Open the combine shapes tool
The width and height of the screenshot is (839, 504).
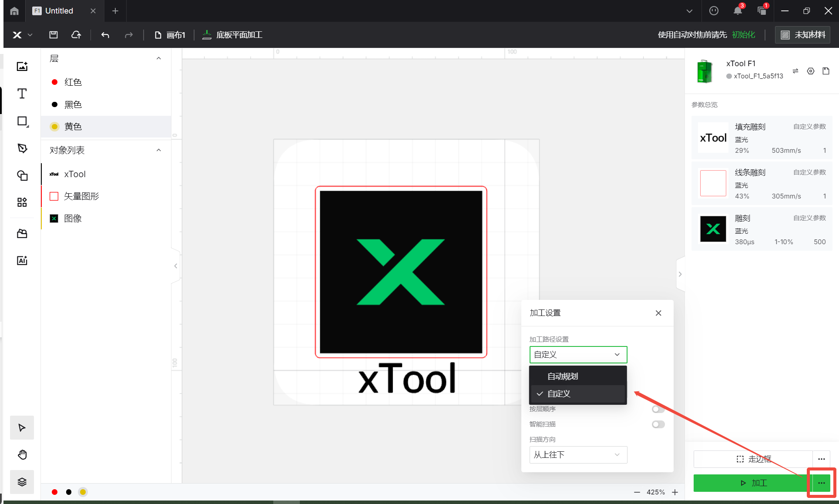pyautogui.click(x=22, y=175)
